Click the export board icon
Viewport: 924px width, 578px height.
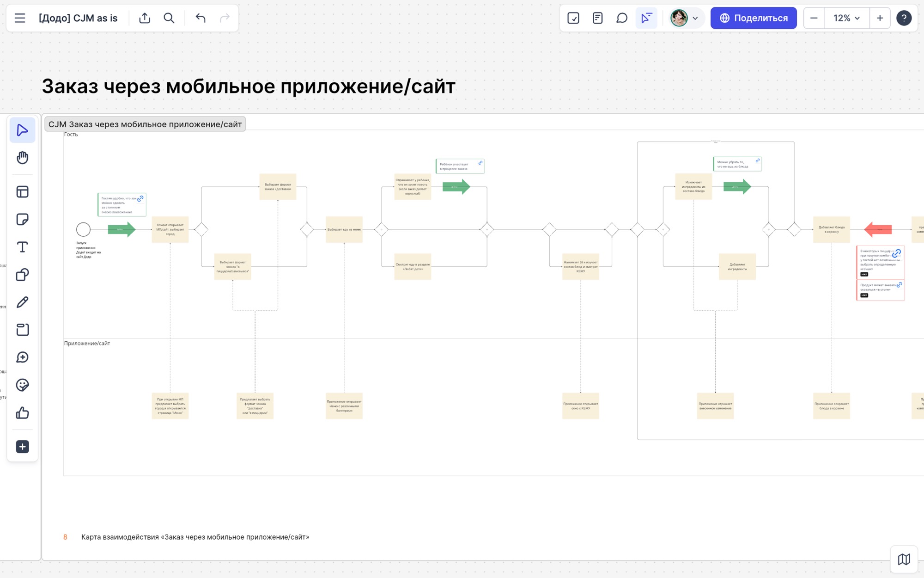(x=145, y=18)
